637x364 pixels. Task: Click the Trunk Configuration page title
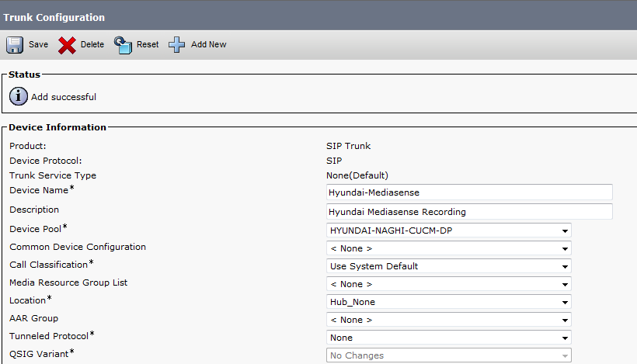[54, 17]
